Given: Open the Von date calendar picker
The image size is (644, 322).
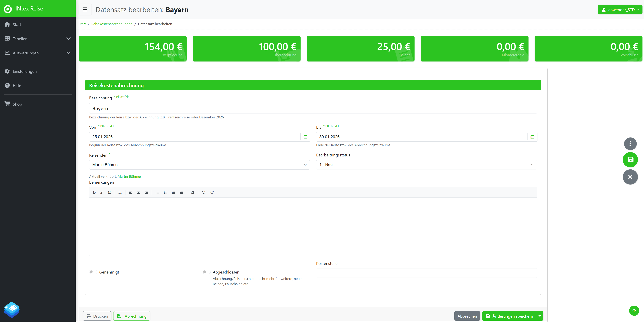Looking at the screenshot, I should click(x=305, y=137).
